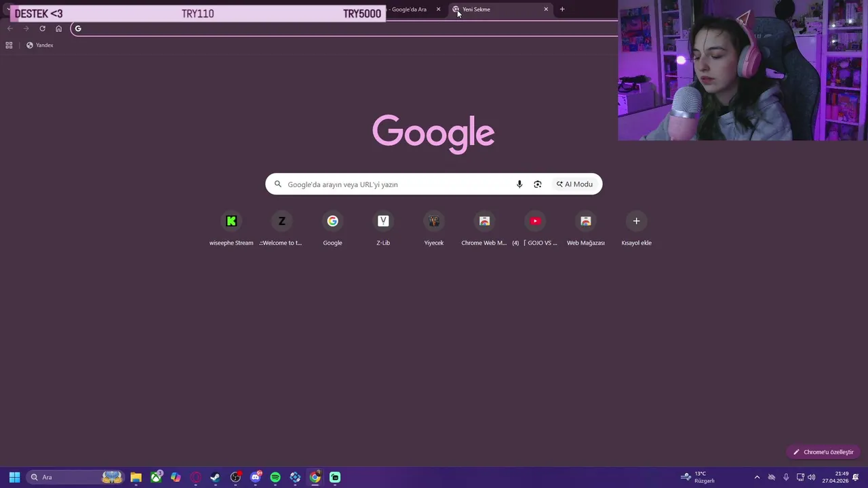Image resolution: width=868 pixels, height=488 pixels.
Task: Open Steam from the taskbar
Action: (216, 477)
